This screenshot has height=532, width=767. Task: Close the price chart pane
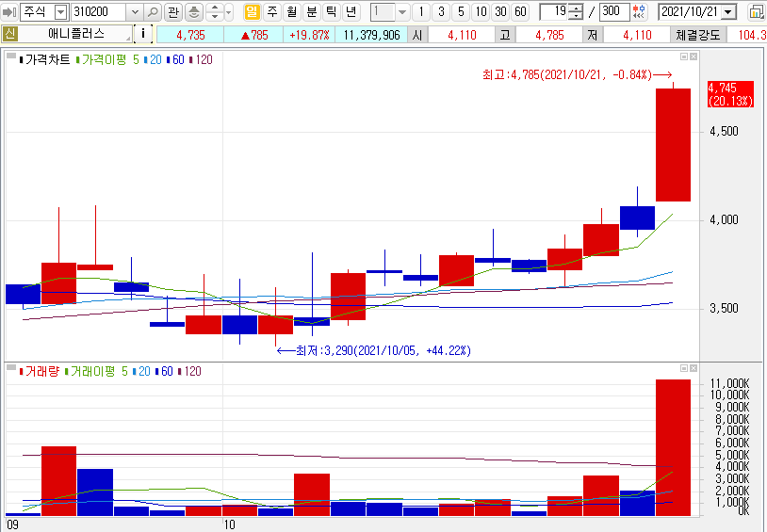coord(694,56)
